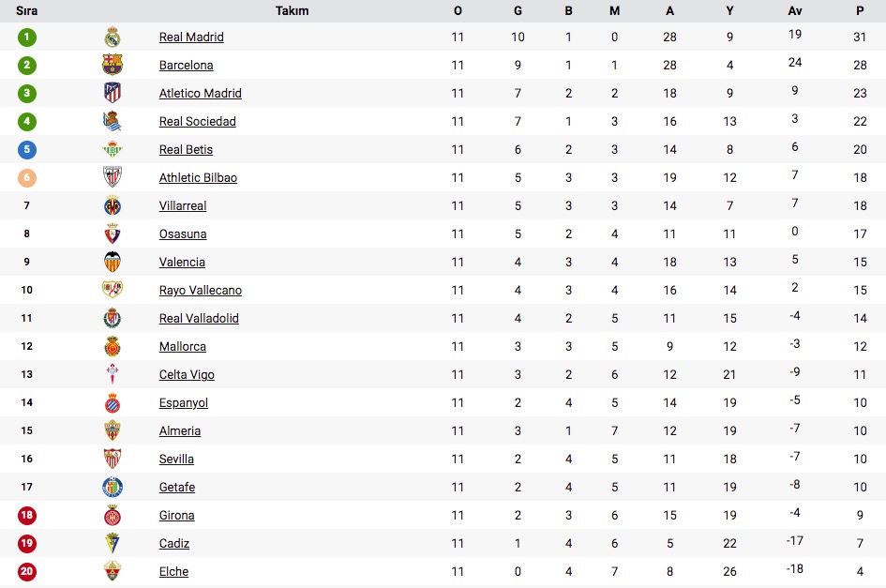This screenshot has height=588, width=886.
Task: Follow the Mallorca team link
Action: pyautogui.click(x=183, y=347)
